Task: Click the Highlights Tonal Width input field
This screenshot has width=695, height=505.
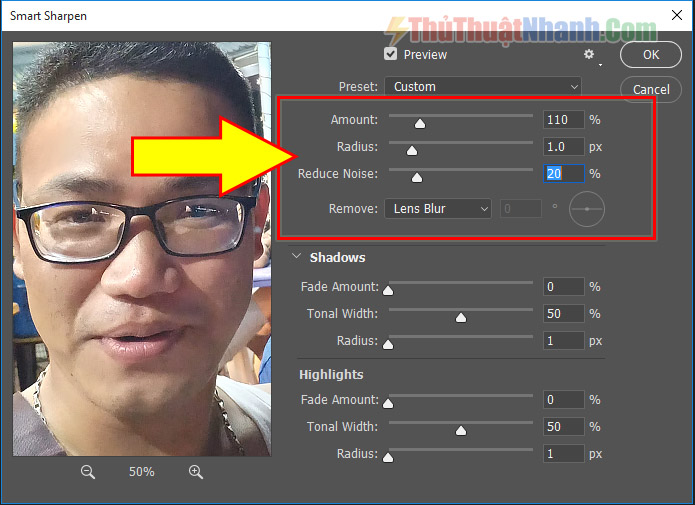Action: (564, 427)
